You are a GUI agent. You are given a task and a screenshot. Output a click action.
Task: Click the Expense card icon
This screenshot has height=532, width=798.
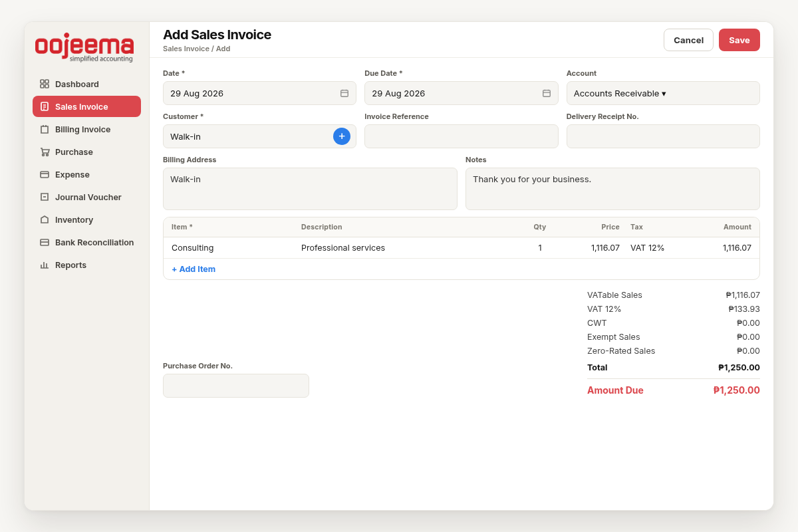[45, 174]
